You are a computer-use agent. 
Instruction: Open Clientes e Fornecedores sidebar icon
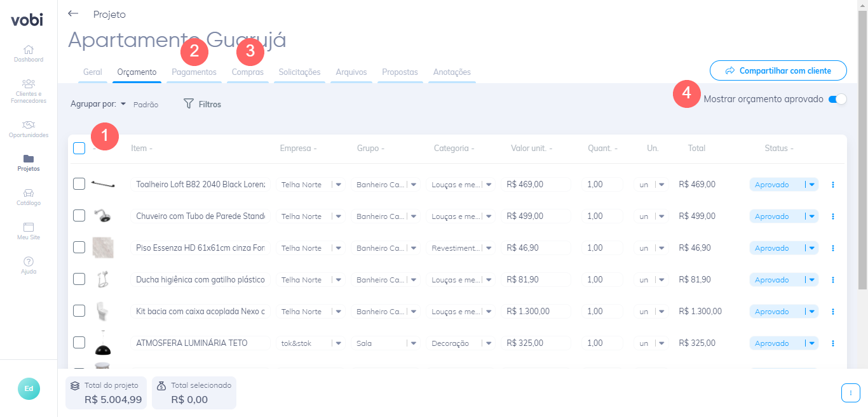point(29,83)
